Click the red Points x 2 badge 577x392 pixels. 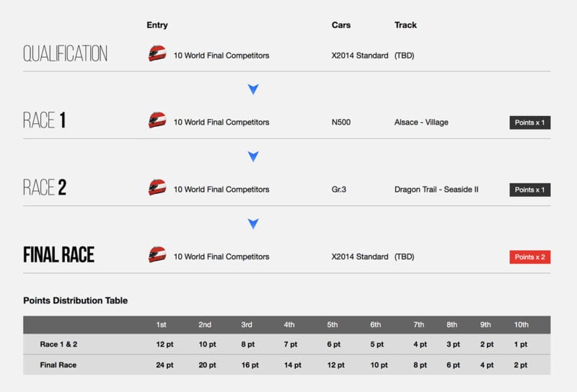[x=530, y=257]
